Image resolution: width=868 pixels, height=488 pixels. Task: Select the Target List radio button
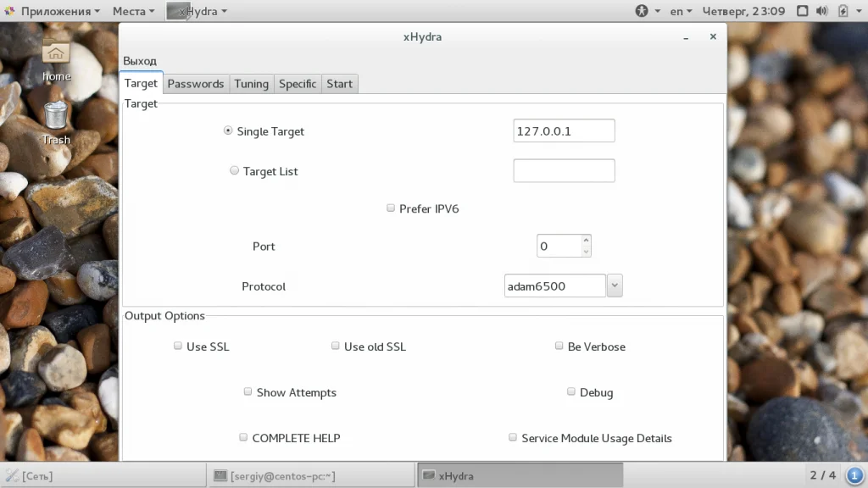[x=234, y=170]
